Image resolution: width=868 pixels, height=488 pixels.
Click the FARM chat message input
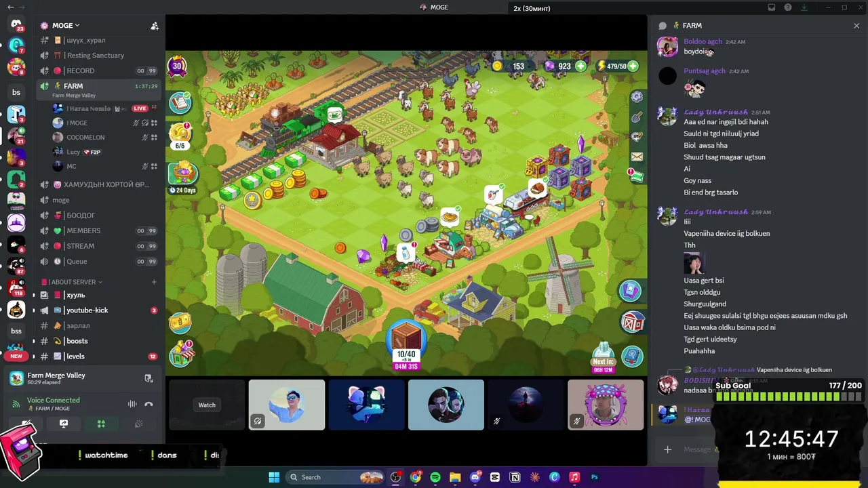tap(697, 449)
